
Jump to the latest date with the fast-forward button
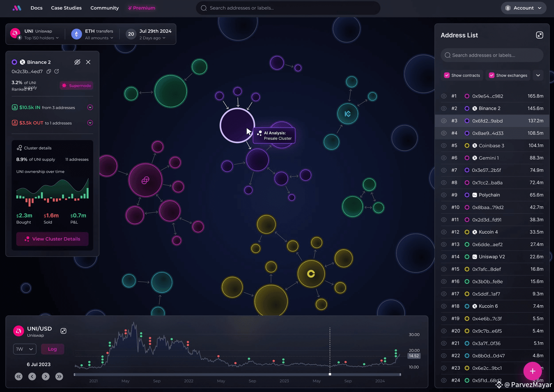pyautogui.click(x=59, y=376)
